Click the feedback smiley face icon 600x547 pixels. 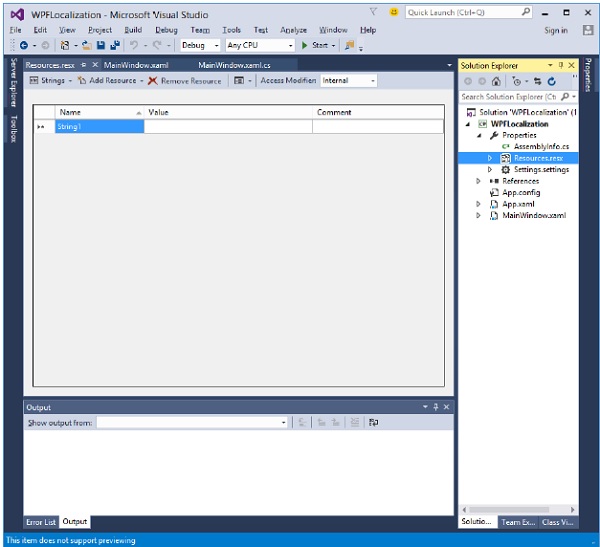click(394, 12)
